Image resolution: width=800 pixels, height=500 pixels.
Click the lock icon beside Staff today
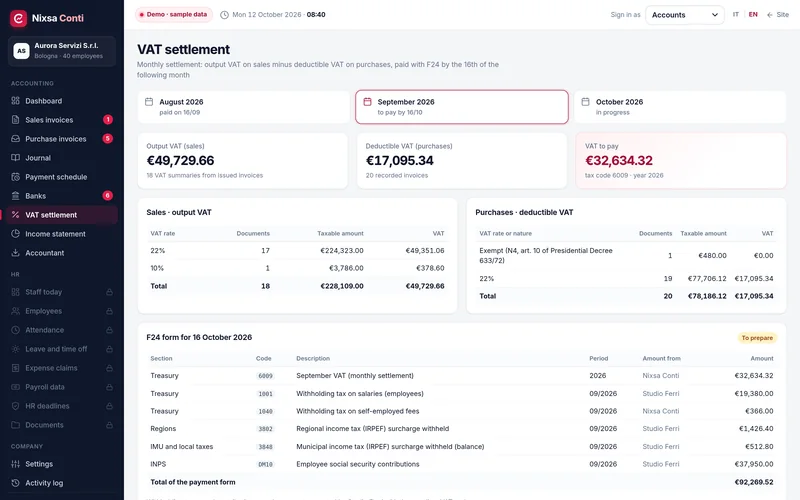click(109, 292)
